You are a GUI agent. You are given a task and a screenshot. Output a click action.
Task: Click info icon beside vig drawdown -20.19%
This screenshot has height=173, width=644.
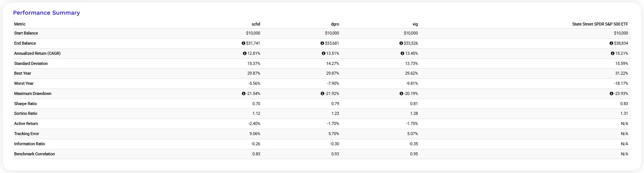[x=401, y=93]
